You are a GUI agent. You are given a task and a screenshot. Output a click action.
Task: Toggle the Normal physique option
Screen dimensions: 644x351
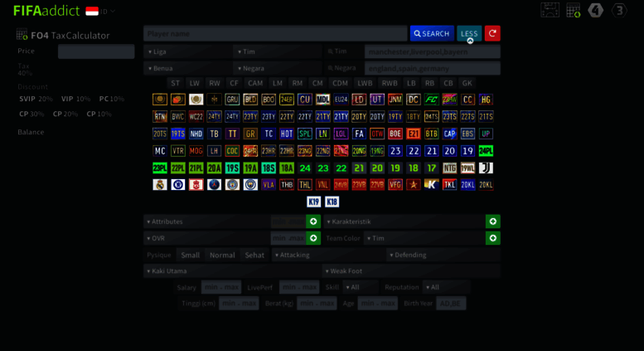[x=222, y=255]
